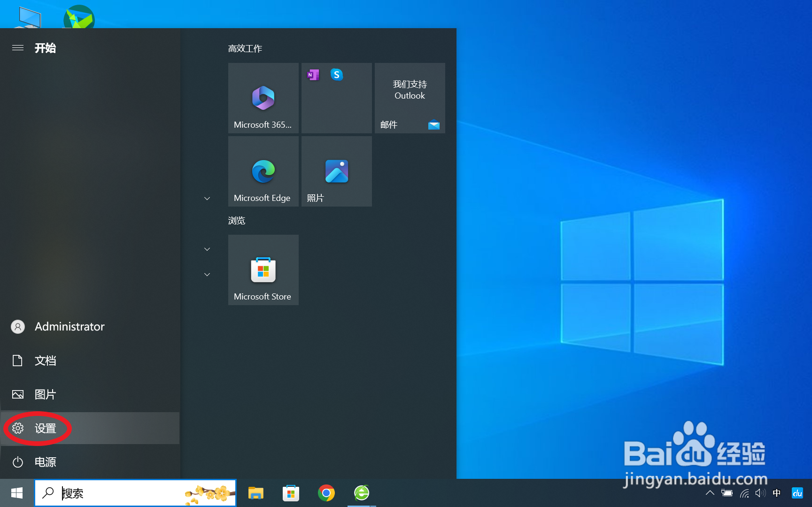Viewport: 812px width, 507px height.
Task: Open the Photos (照片) tile
Action: 336,171
